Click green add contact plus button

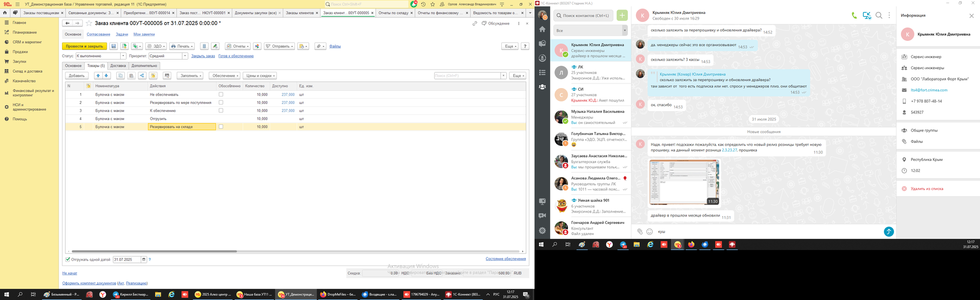pos(622,15)
